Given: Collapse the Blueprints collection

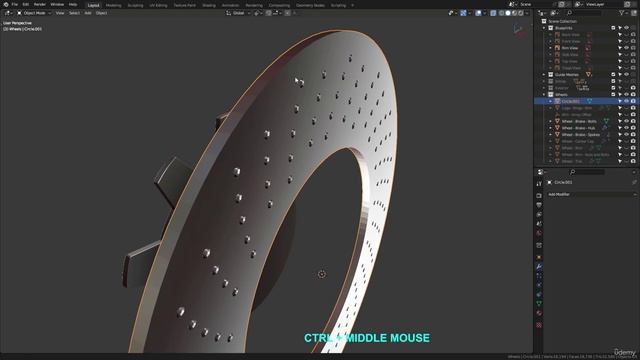Looking at the screenshot, I should [x=544, y=28].
